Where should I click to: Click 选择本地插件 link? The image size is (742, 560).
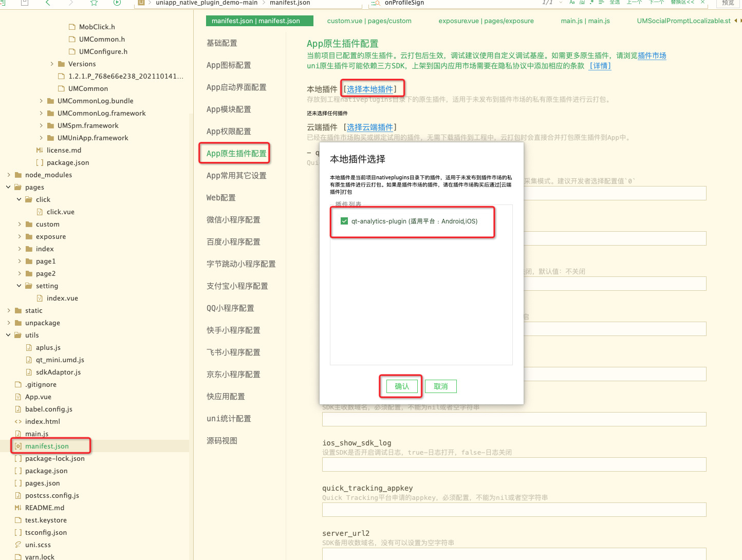click(370, 89)
